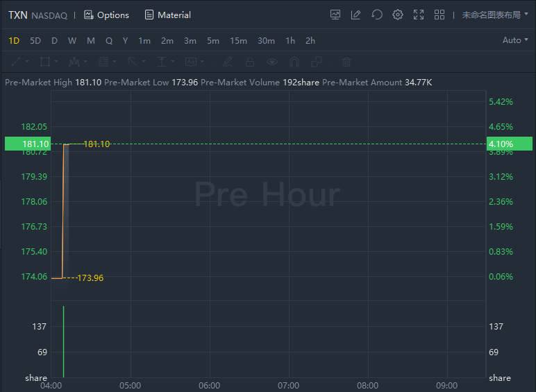Click the green volume bar
Screen dimensions: 536x392
tap(64, 341)
